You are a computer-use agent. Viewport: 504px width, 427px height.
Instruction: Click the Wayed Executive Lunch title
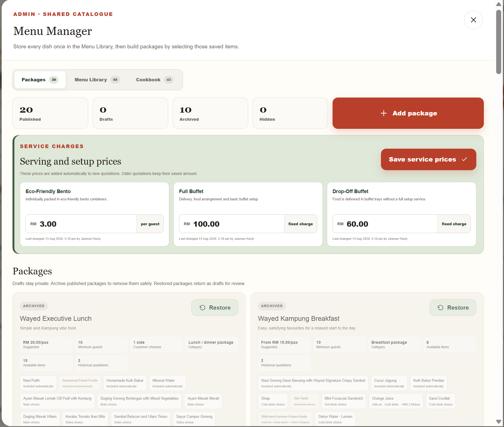coord(56,319)
